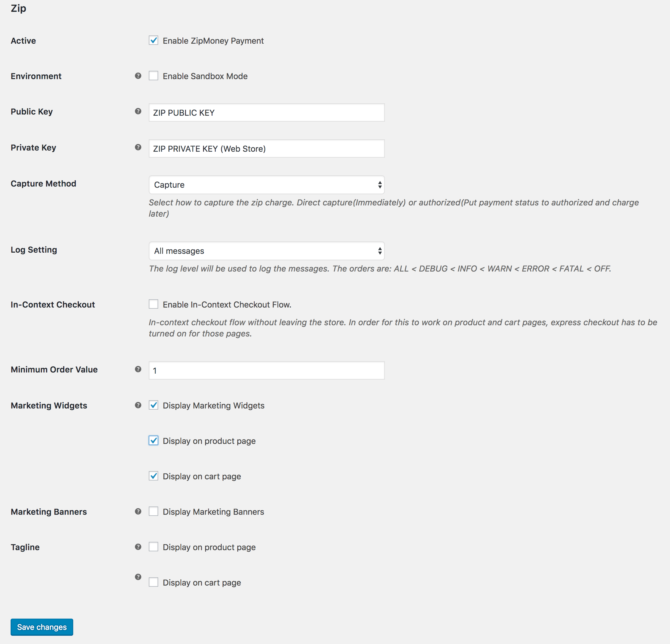Viewport: 670px width, 644px height.
Task: Uncheck widget Display on cart page
Action: 153,476
